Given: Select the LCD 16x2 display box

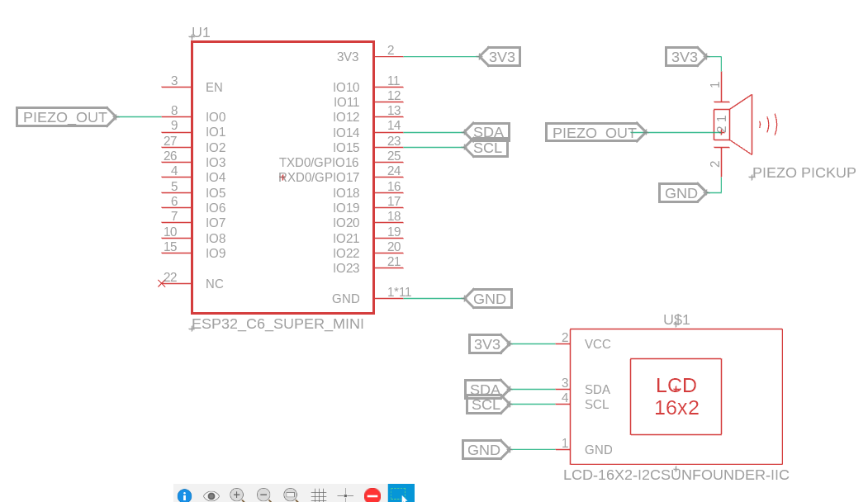Looking at the screenshot, I should pyautogui.click(x=676, y=396).
